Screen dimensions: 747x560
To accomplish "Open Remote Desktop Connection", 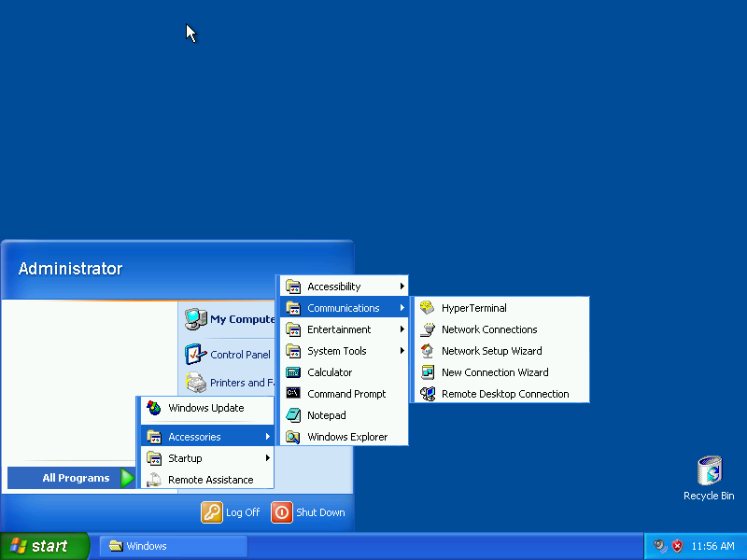I will point(501,394).
